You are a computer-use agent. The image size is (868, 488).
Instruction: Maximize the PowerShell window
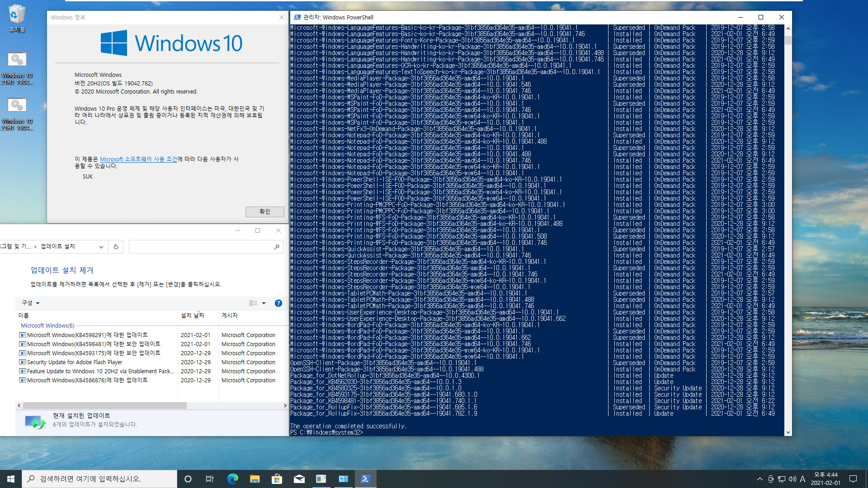(761, 17)
